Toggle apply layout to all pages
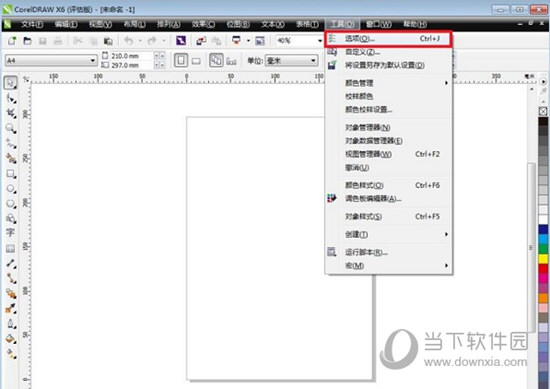Screen dimensions: 550x389 [x=216, y=60]
